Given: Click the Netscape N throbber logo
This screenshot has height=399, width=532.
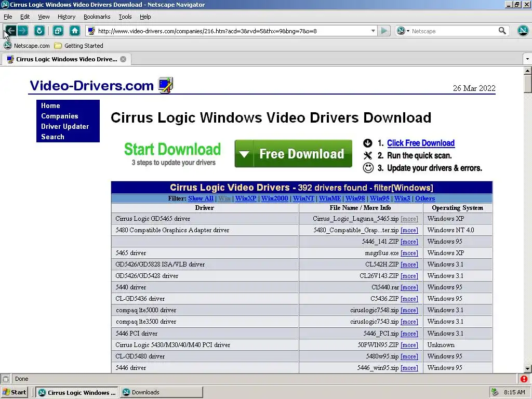Looking at the screenshot, I should [523, 31].
